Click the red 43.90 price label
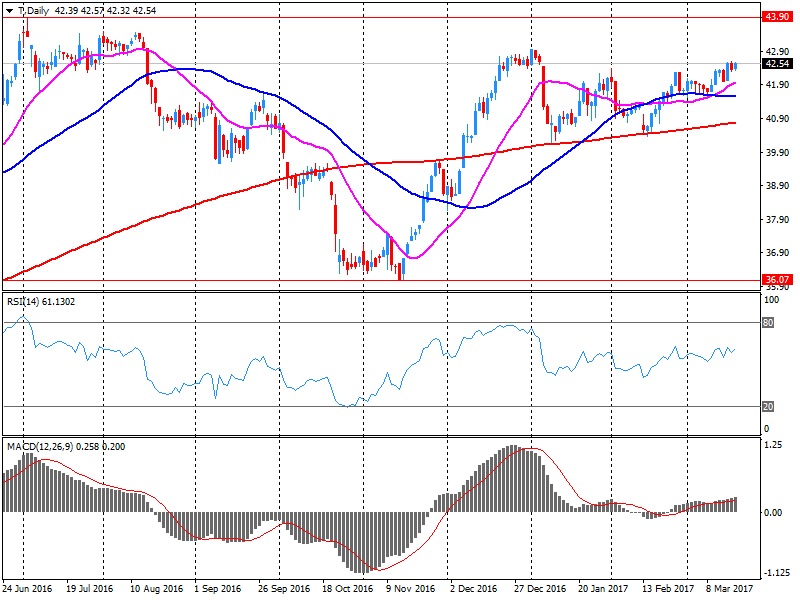 tap(777, 17)
